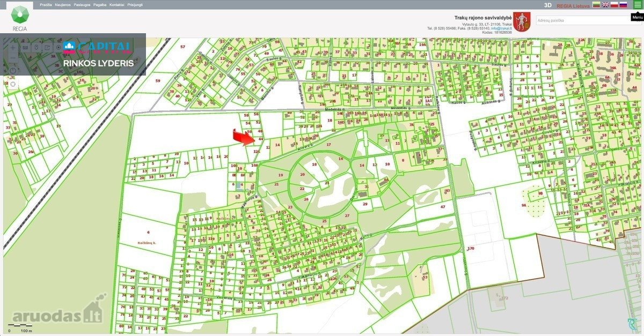Click the crosshair position icon
The width and height of the screenshot is (644, 336).
13,84
